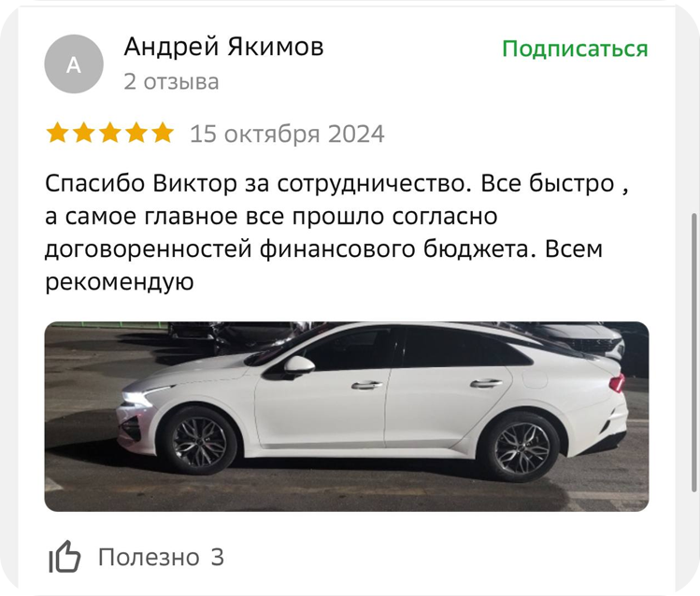Click the helpful count number 3
The width and height of the screenshot is (700, 596).
[217, 557]
